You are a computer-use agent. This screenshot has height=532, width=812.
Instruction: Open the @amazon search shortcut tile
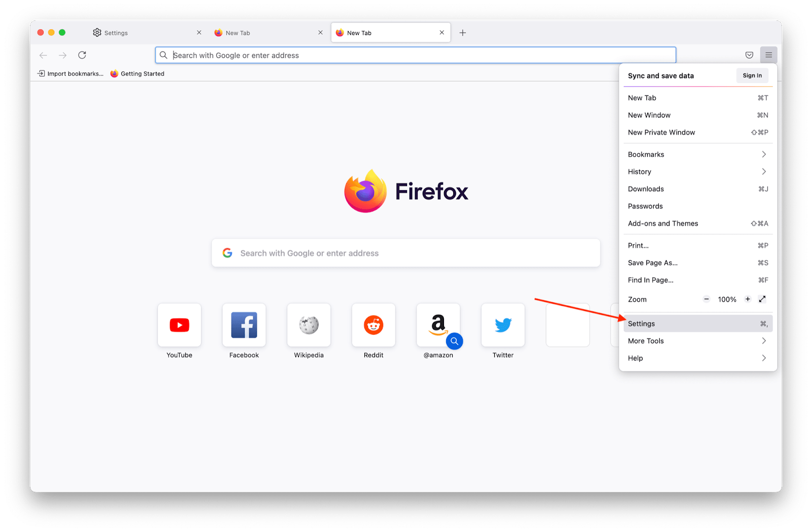coord(438,325)
